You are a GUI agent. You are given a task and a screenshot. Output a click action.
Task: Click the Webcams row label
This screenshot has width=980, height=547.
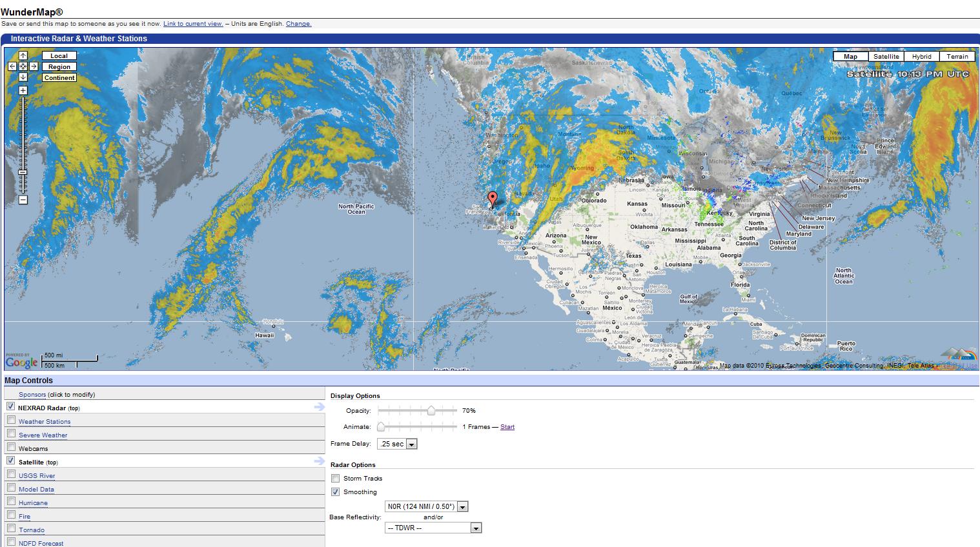click(33, 448)
